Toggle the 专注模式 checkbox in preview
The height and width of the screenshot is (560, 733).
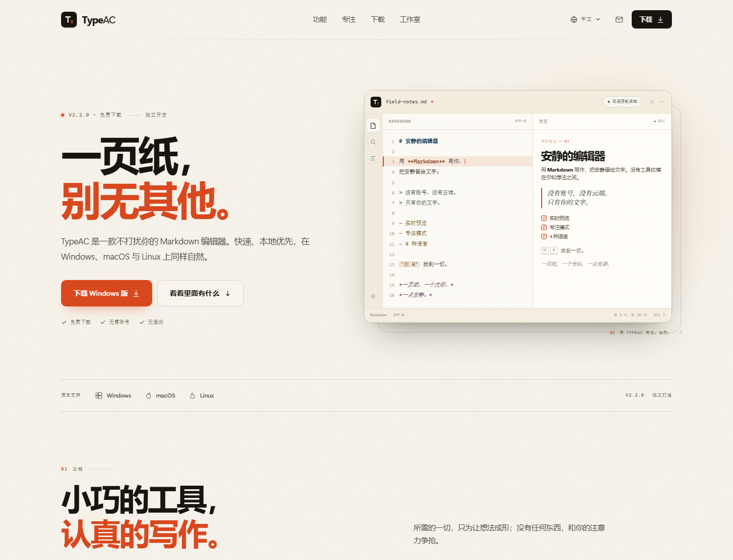pyautogui.click(x=544, y=227)
